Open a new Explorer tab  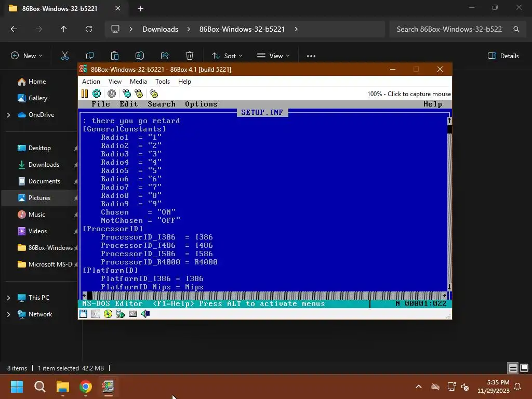(x=140, y=9)
